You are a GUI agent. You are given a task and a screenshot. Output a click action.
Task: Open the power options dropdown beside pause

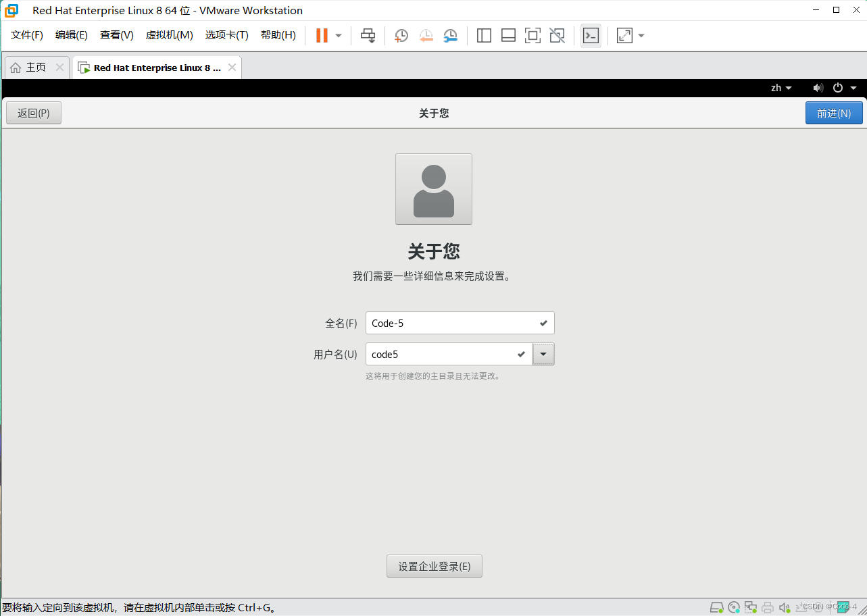[x=339, y=36]
